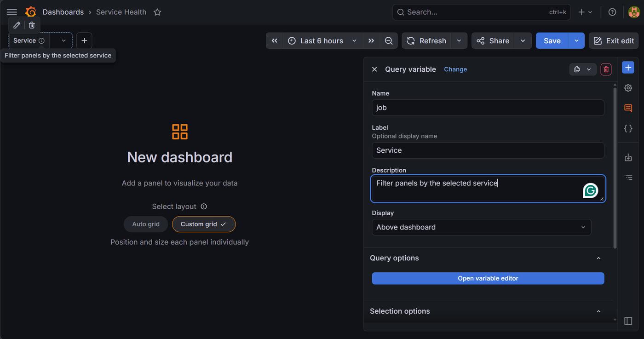Image resolution: width=644 pixels, height=339 pixels.
Task: Edit the Service variable with pencil icon
Action: 17,25
